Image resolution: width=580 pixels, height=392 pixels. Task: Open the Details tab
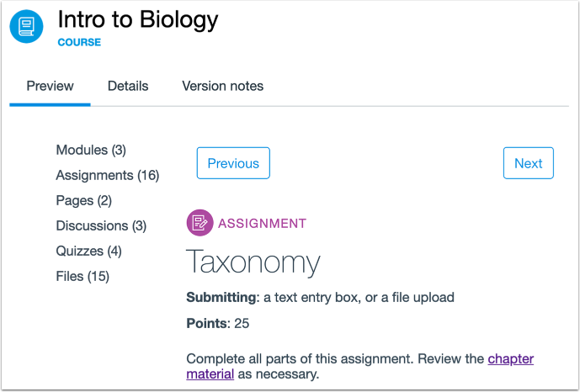click(128, 86)
